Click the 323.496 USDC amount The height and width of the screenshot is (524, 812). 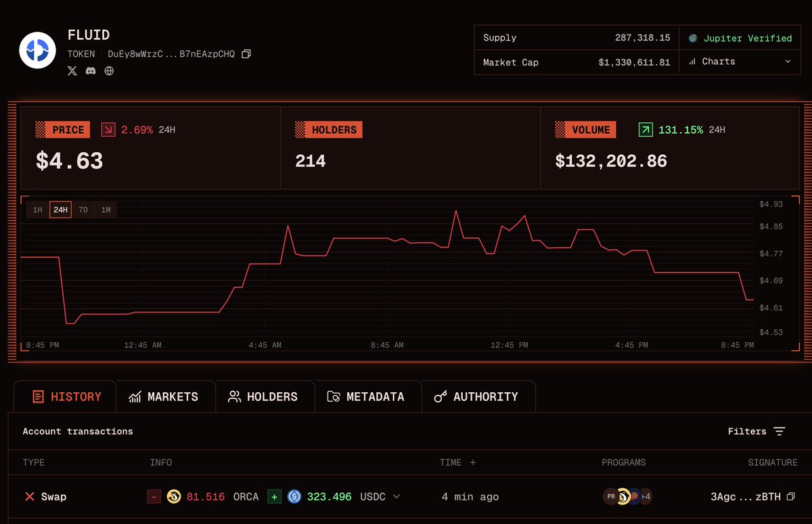[330, 496]
